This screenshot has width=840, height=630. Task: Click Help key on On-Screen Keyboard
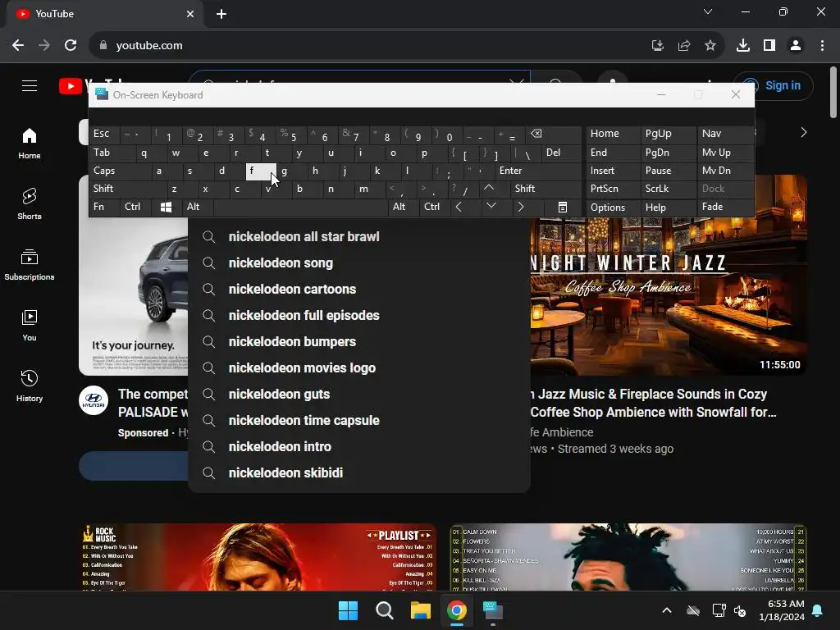[x=668, y=207]
